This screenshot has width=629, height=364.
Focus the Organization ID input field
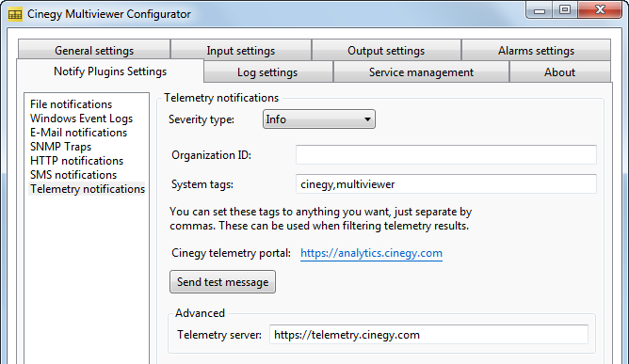[446, 155]
